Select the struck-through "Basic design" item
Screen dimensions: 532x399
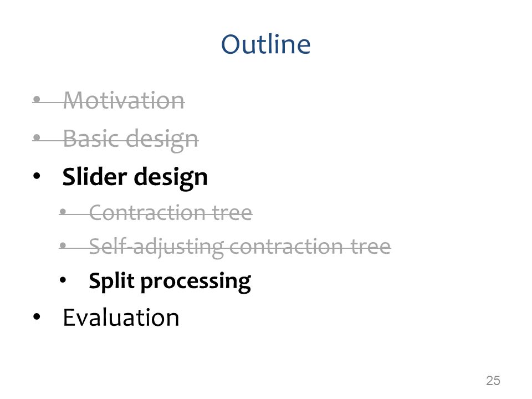[131, 139]
